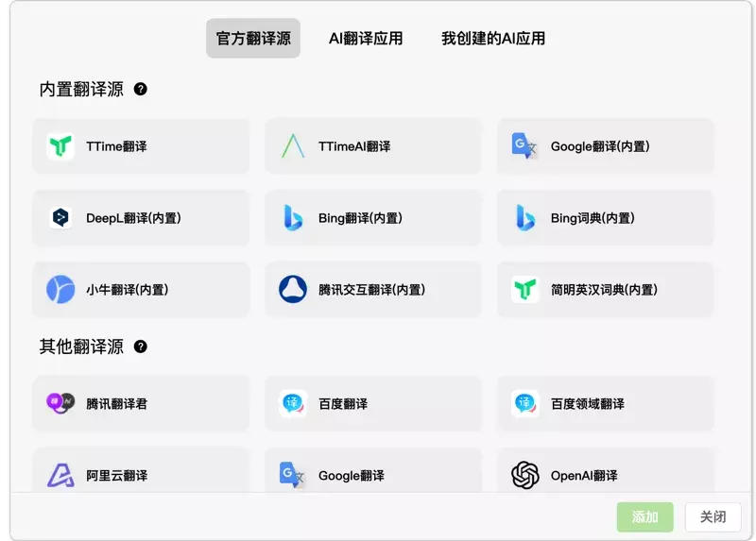Select the 官方翻译源 tab
The width and height of the screenshot is (756, 541).
click(x=253, y=38)
